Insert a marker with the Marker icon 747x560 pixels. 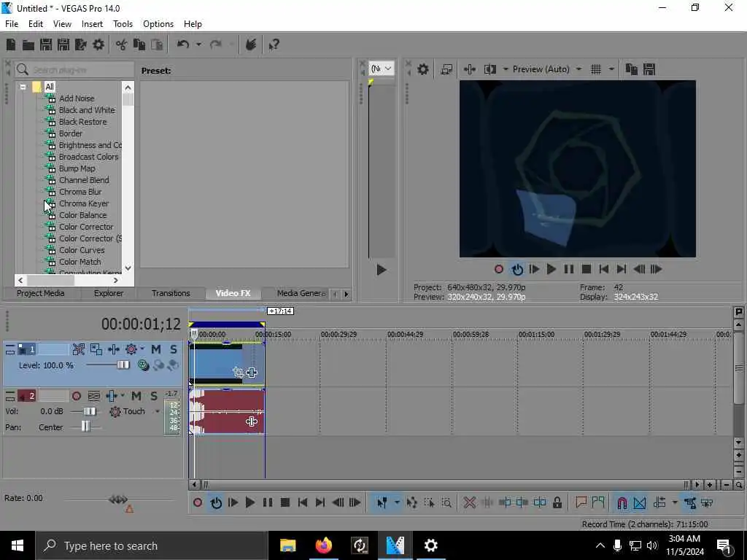[x=580, y=502]
